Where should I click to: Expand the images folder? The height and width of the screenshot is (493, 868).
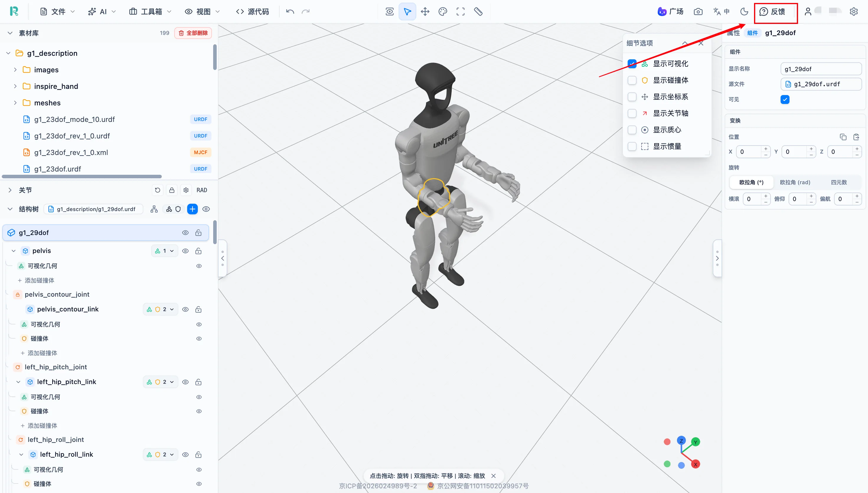15,70
